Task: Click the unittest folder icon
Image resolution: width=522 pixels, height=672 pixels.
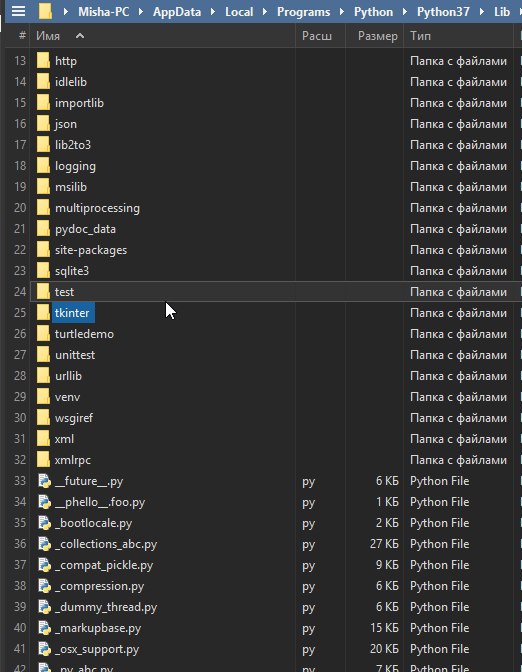Action: tap(43, 355)
